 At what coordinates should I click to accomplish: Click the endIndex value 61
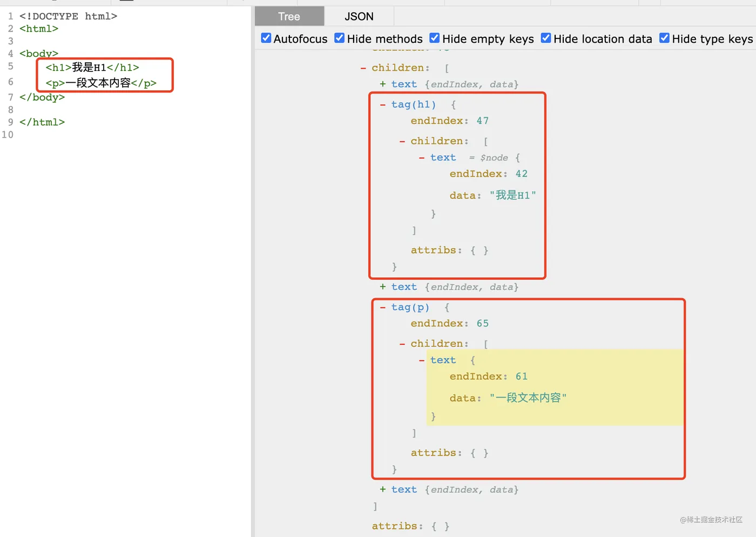pos(521,376)
